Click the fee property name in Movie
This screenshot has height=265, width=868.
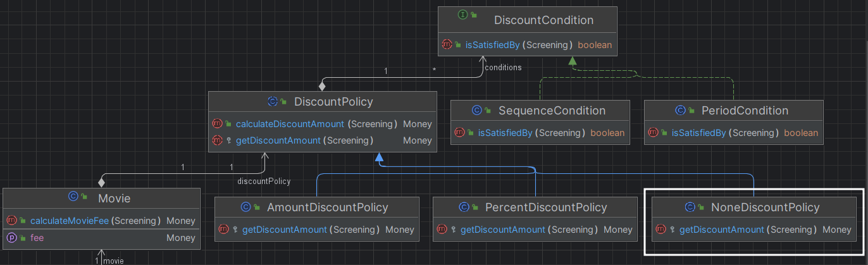[x=37, y=238]
